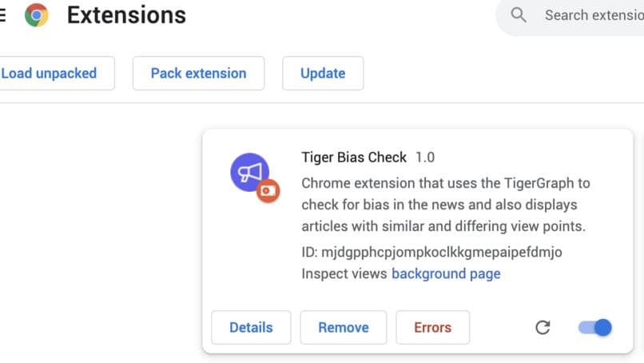Viewport: 644px width, 363px height.
Task: Click the search magnifier icon
Action: coord(519,15)
